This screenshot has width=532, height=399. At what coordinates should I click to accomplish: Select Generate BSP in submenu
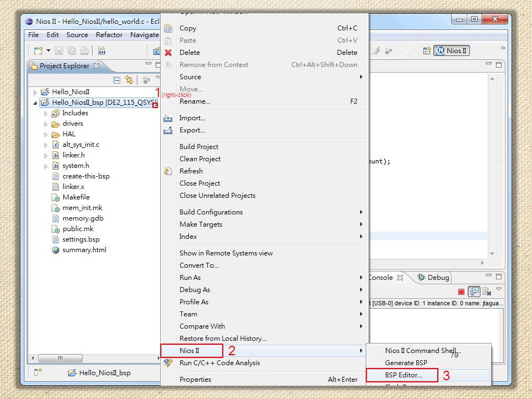coord(428,363)
